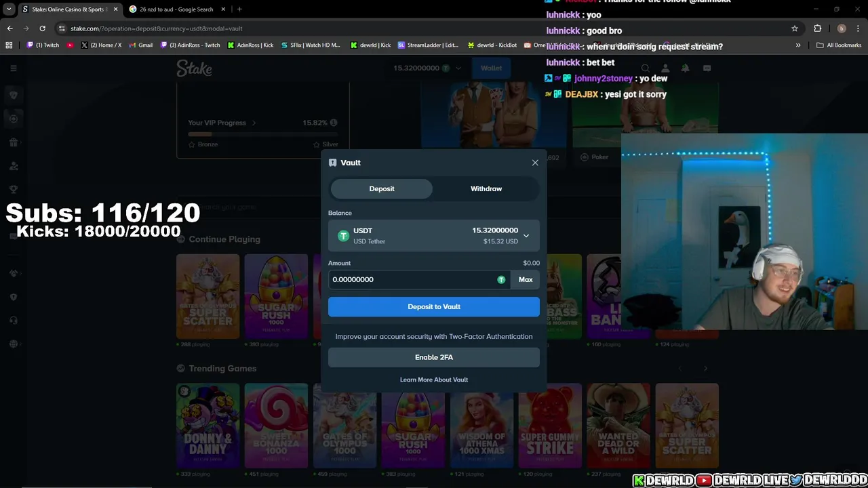The height and width of the screenshot is (488, 868).
Task: Open Super Gummy Strike trending game
Action: coord(550,426)
